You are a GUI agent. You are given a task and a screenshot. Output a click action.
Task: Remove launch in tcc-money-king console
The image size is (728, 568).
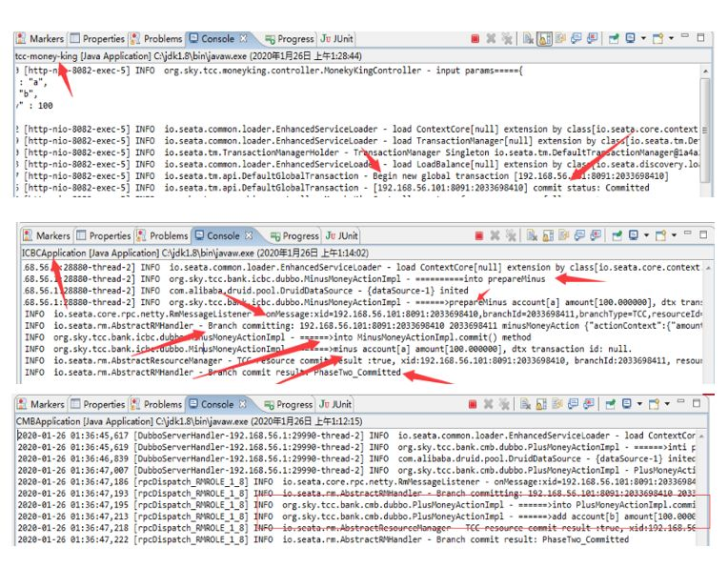tap(491, 38)
